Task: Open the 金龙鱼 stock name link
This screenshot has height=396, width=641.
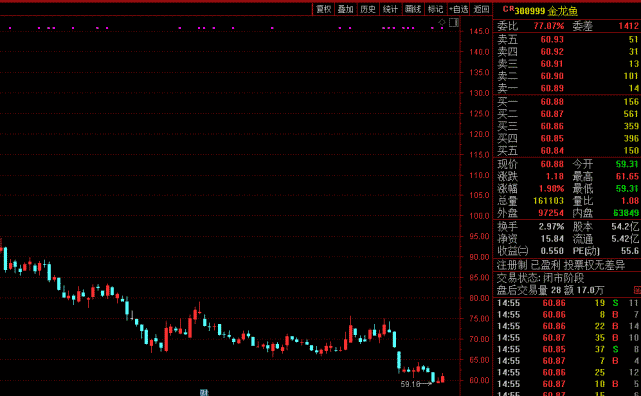Action: (x=563, y=11)
